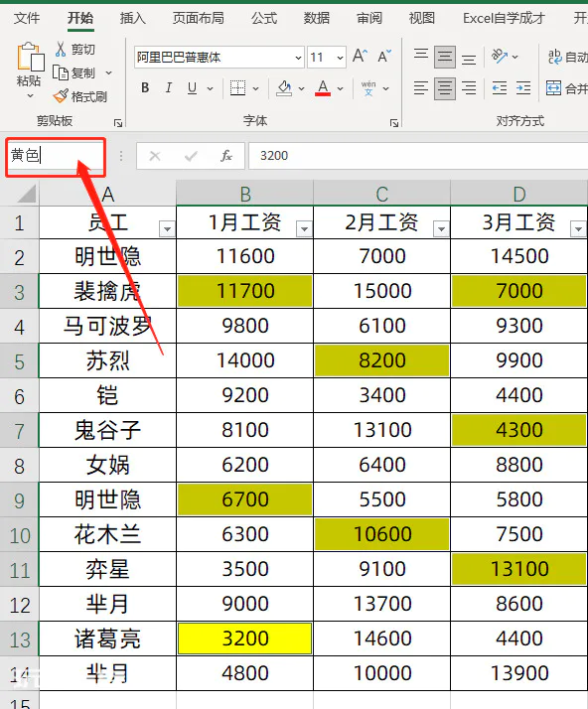Click the text orientation icon
This screenshot has width=588, height=709.
point(499,57)
